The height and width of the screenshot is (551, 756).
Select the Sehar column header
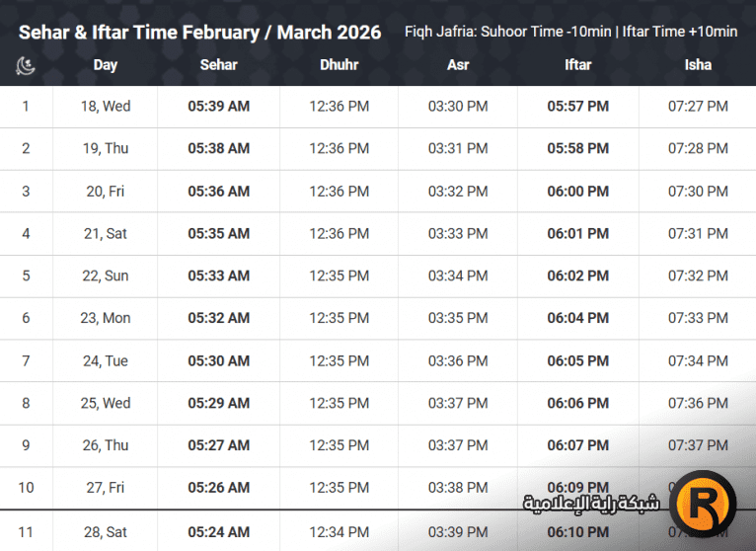[x=218, y=65]
